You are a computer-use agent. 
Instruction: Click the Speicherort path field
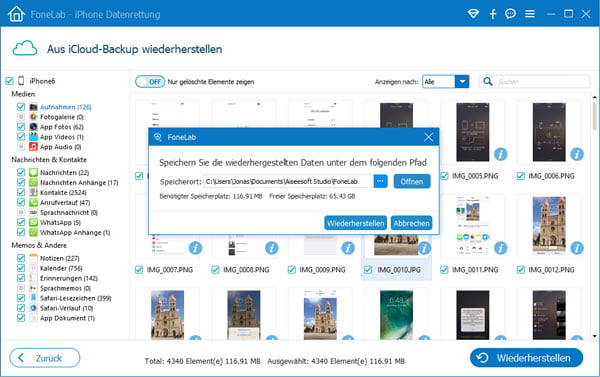pyautogui.click(x=288, y=181)
